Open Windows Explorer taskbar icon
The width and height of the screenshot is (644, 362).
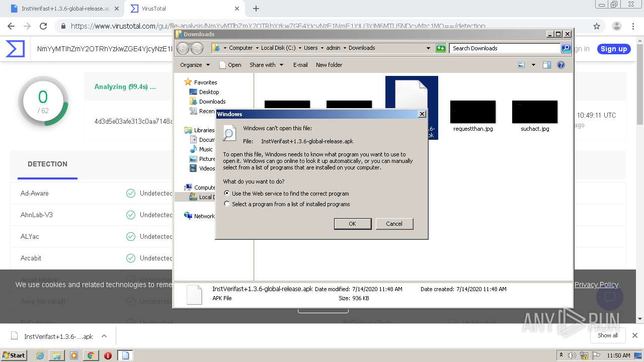(x=57, y=355)
